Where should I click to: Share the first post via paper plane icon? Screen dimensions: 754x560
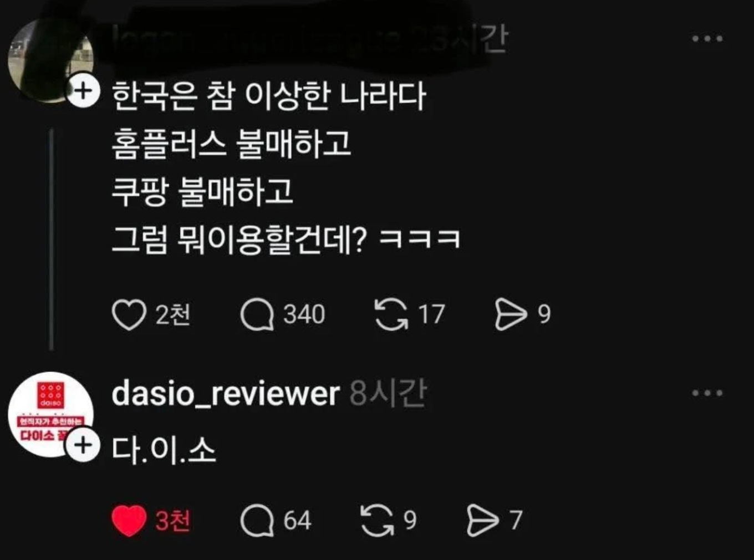pyautogui.click(x=511, y=314)
